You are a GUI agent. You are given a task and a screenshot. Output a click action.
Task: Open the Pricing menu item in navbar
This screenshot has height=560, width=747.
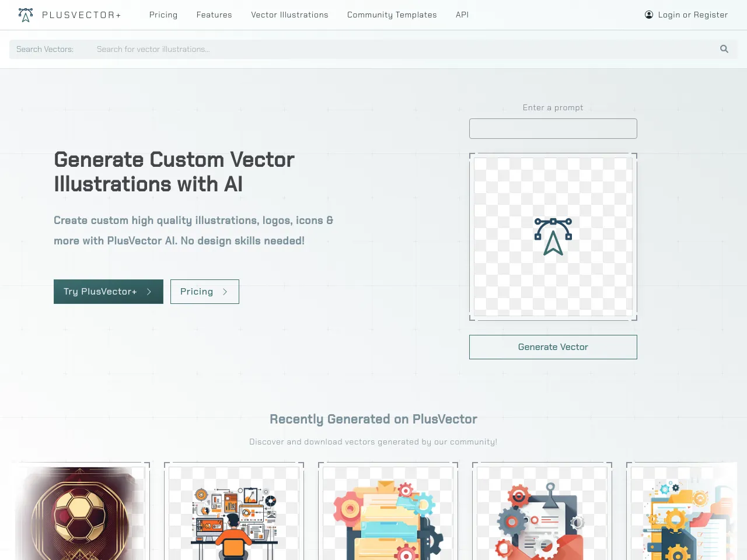click(x=163, y=15)
